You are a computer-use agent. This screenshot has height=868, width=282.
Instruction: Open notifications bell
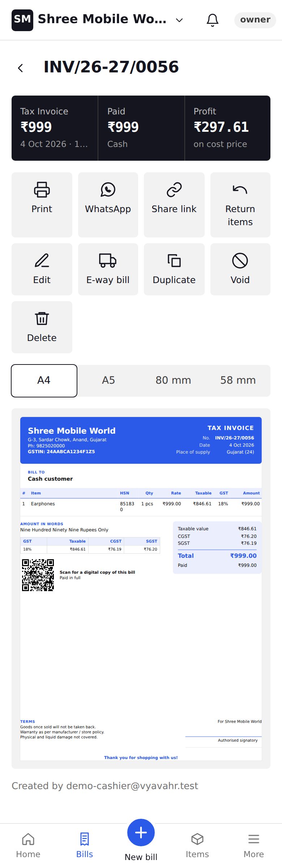coord(213,20)
